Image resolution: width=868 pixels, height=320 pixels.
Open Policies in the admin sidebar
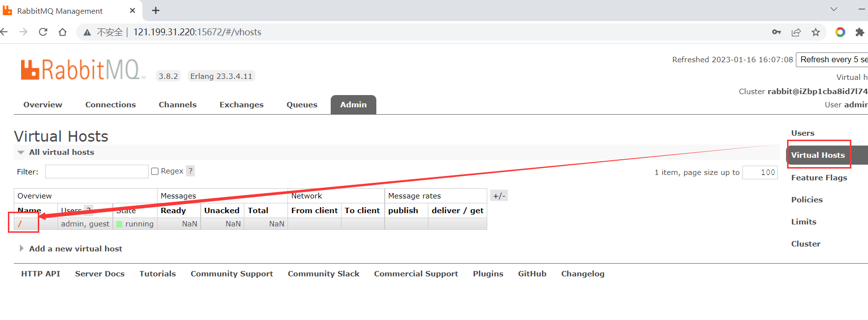click(x=807, y=199)
